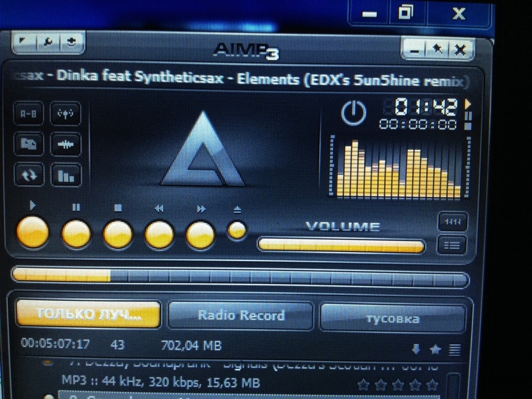The image size is (532, 399).
Task: Toggle visualization bars button
Action: point(66,176)
